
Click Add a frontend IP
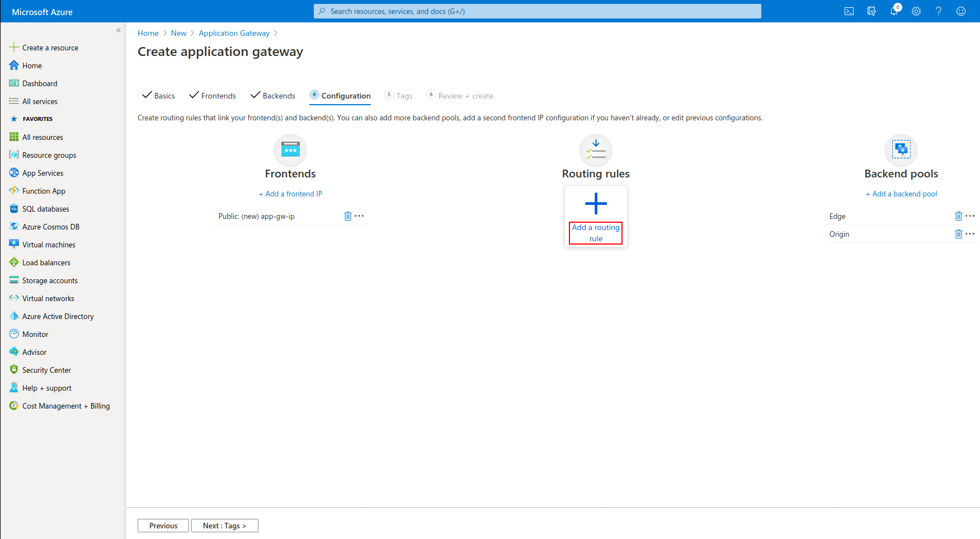(x=290, y=194)
